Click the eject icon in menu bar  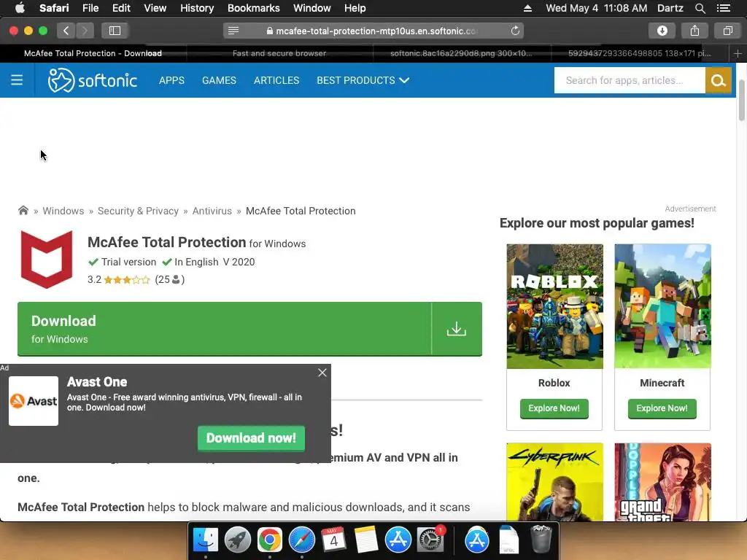coord(527,8)
